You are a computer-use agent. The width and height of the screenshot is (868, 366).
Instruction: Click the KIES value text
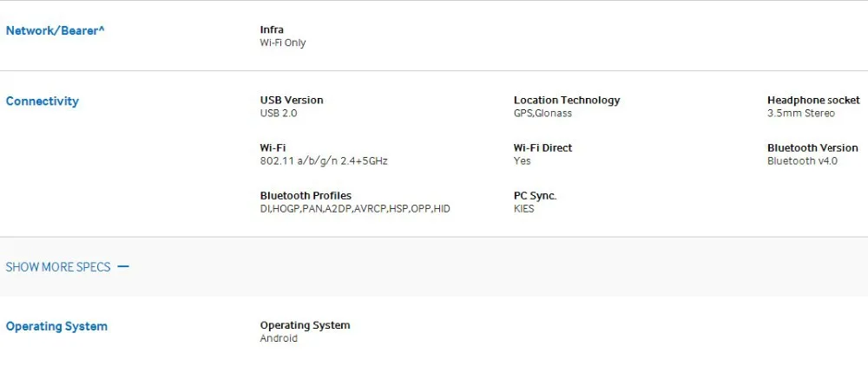pos(523,209)
